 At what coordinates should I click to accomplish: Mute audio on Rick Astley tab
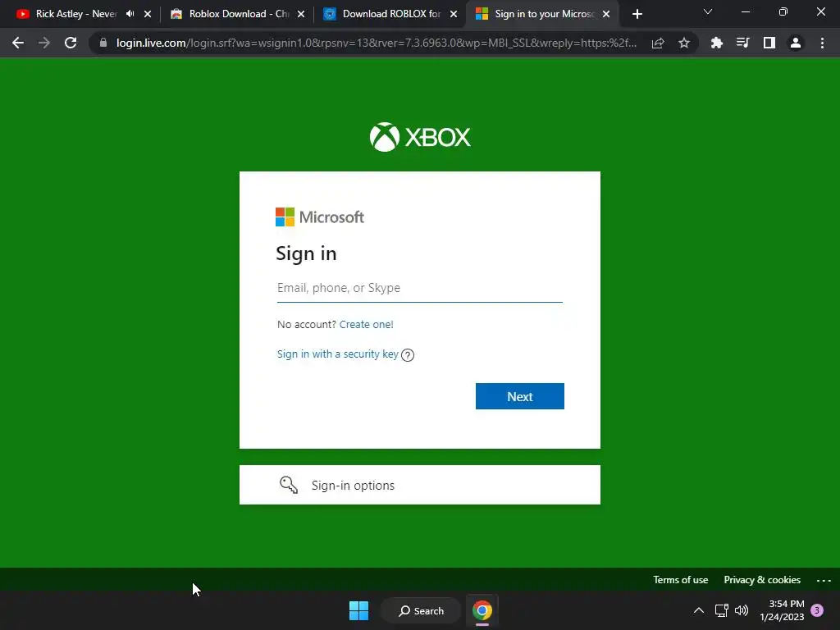[x=130, y=14]
